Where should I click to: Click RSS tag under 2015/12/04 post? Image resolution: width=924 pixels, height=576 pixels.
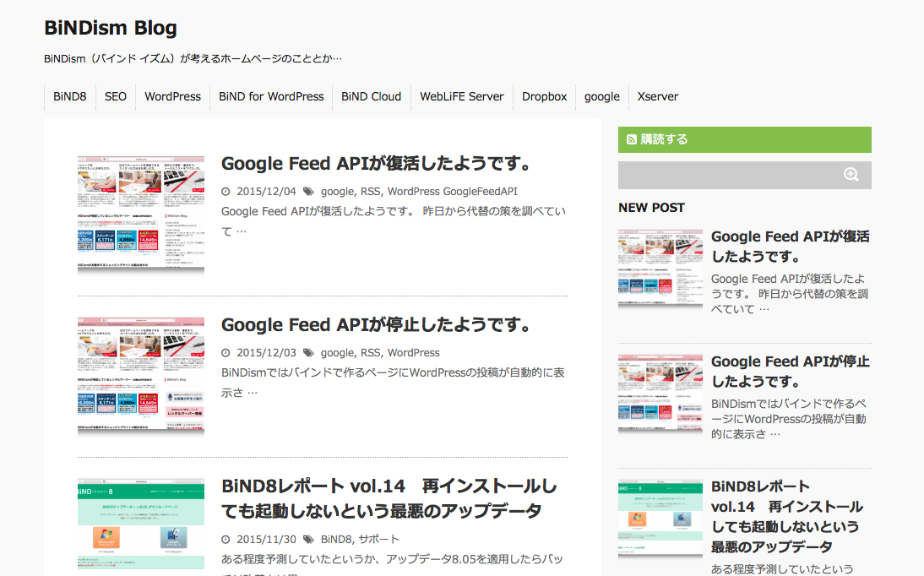(x=370, y=192)
